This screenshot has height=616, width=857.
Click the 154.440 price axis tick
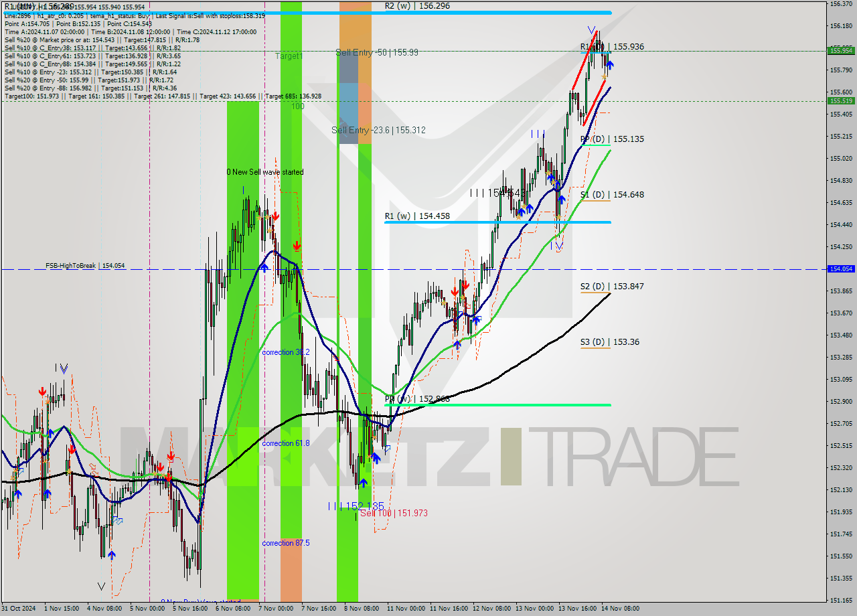pyautogui.click(x=841, y=225)
